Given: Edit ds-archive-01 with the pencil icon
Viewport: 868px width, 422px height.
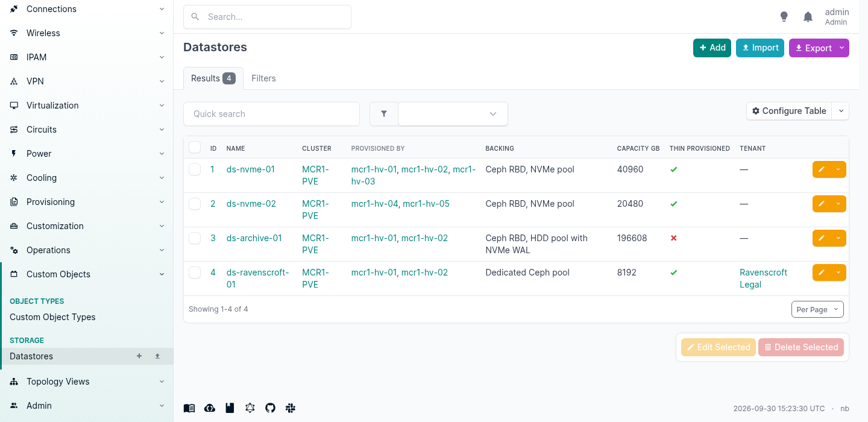Looking at the screenshot, I should click(822, 238).
